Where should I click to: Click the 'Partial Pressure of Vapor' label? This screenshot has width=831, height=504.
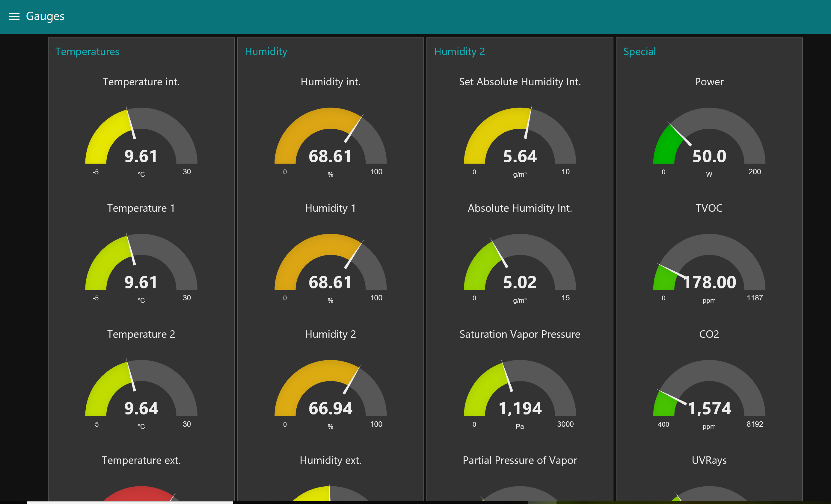tap(520, 461)
